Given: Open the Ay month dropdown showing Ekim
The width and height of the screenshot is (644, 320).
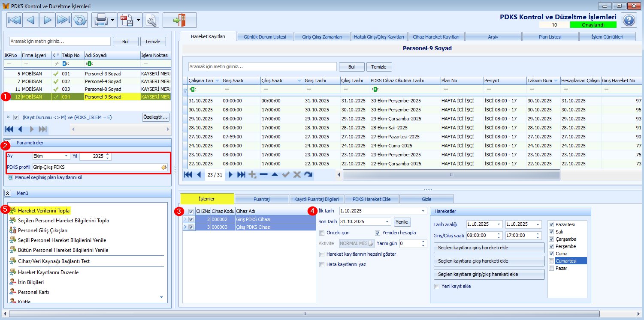Looking at the screenshot, I should [x=67, y=156].
